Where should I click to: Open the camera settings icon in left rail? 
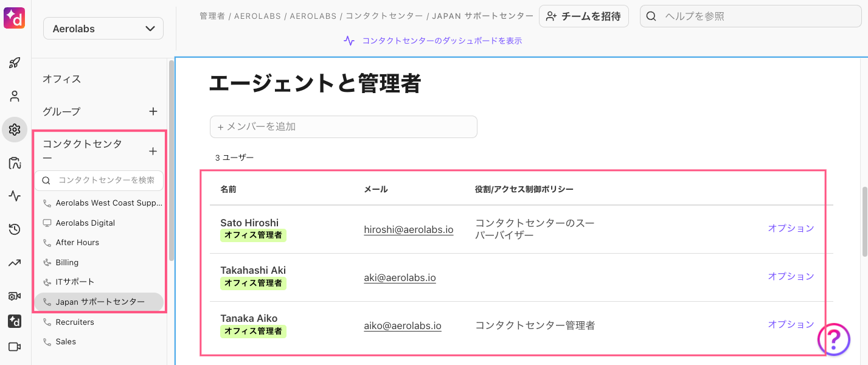(15, 296)
